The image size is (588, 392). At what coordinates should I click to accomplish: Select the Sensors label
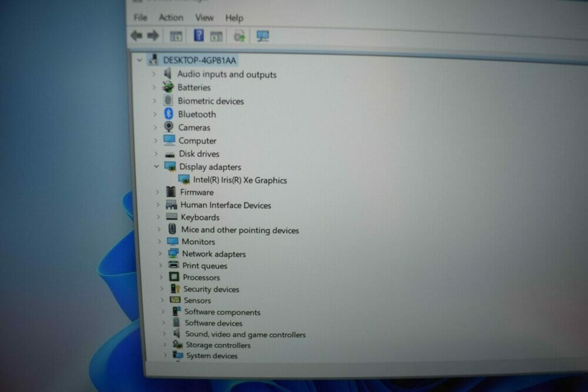click(197, 300)
